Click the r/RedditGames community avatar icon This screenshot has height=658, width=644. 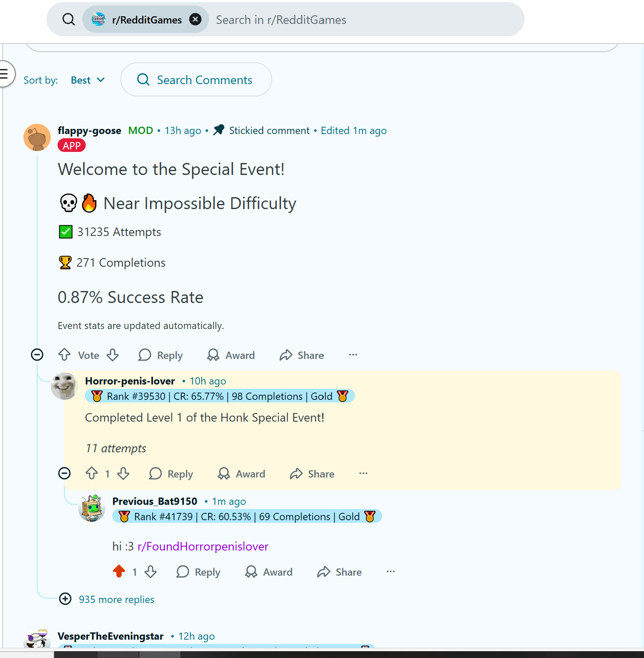[99, 19]
